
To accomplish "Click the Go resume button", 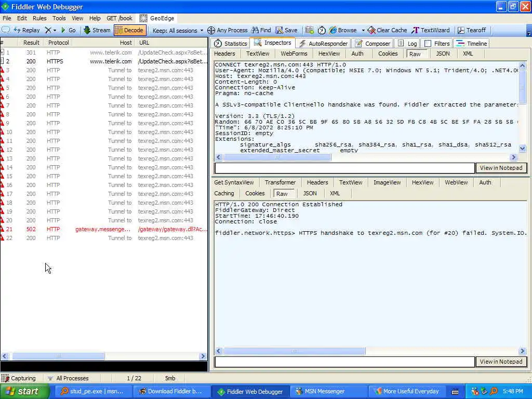I will tap(68, 30).
